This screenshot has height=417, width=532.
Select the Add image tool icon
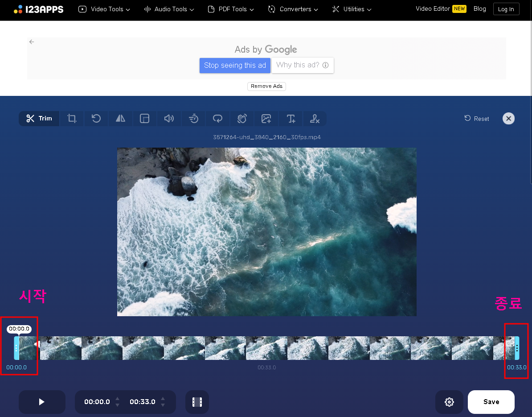[x=266, y=119]
